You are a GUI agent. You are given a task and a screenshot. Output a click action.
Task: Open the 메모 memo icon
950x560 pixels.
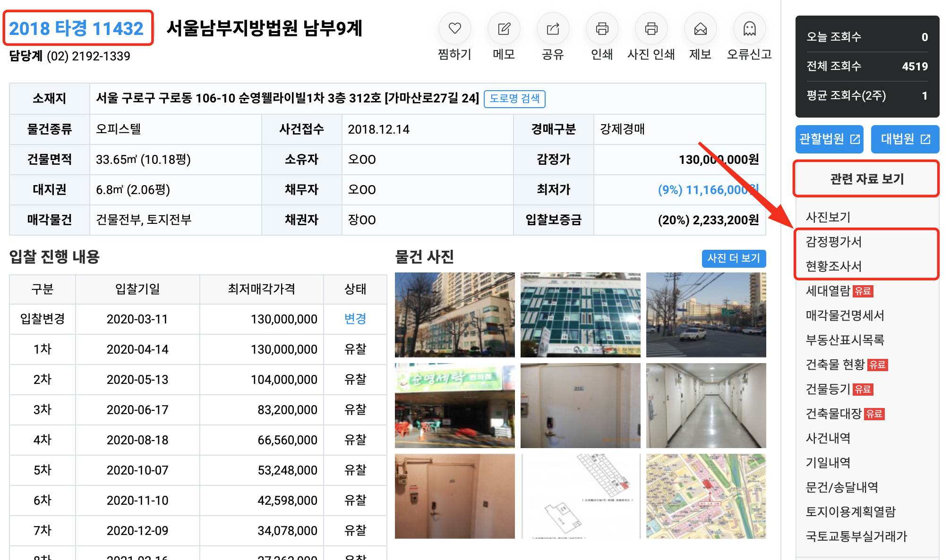click(x=504, y=29)
